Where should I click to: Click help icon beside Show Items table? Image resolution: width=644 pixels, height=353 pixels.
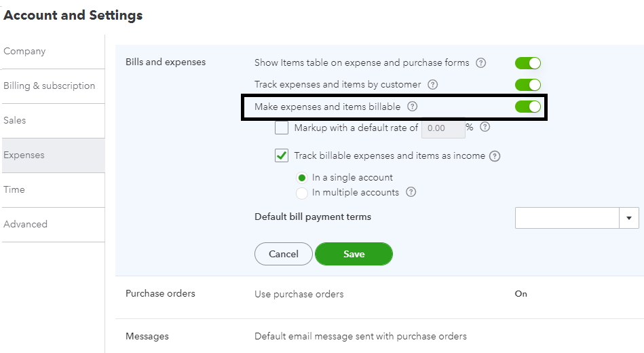[481, 63]
